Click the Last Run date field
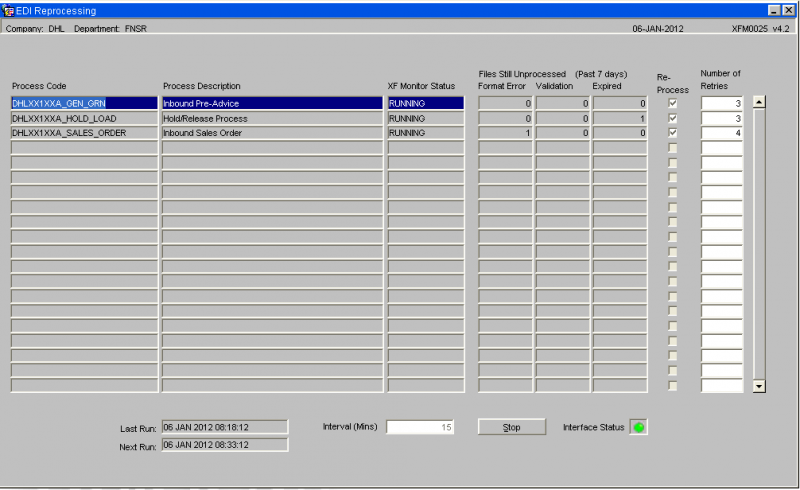Viewport: 800px width, 490px height. pos(225,427)
